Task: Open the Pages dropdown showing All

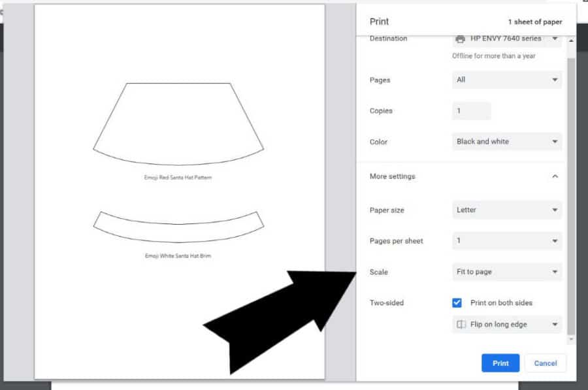Action: (x=506, y=80)
